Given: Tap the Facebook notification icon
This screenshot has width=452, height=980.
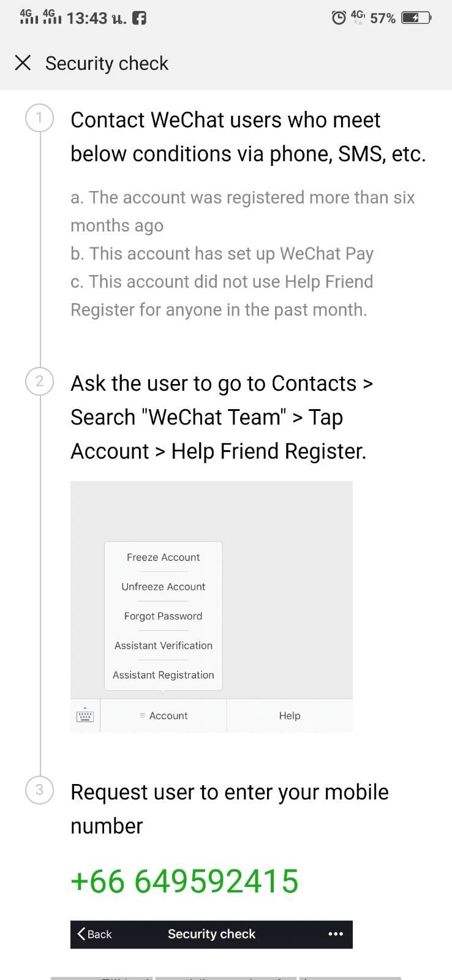Looking at the screenshot, I should coord(140,18).
